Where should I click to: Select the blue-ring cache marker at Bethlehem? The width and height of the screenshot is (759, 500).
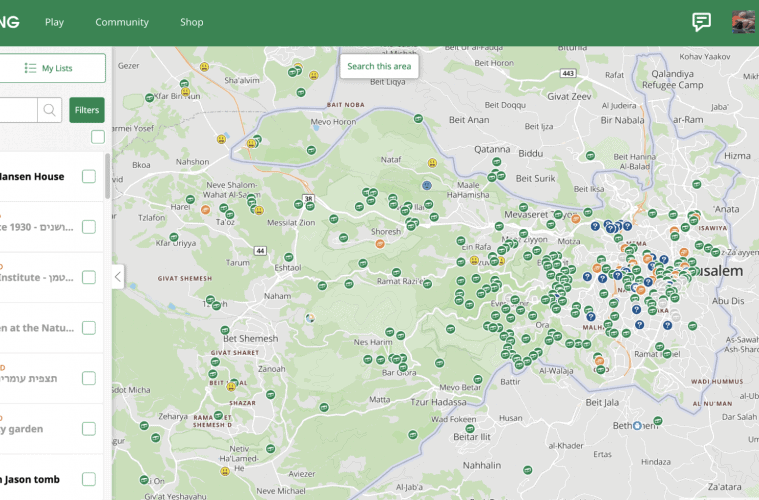[637, 426]
